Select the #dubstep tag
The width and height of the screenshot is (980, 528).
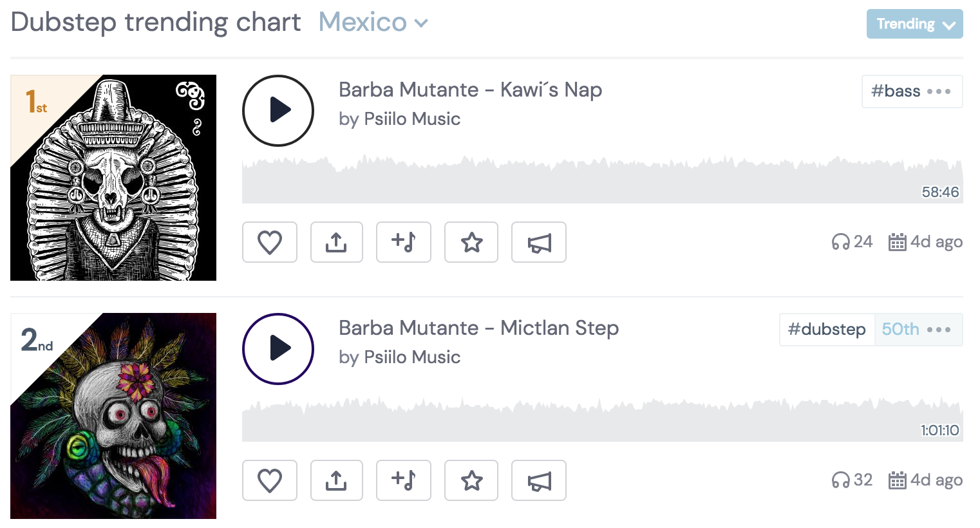827,330
